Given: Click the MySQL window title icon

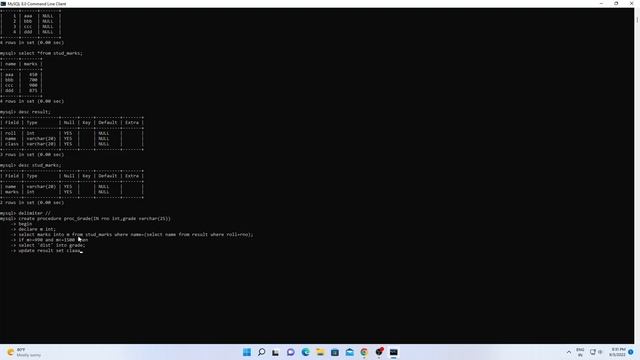Looking at the screenshot, I should (x=4, y=4).
